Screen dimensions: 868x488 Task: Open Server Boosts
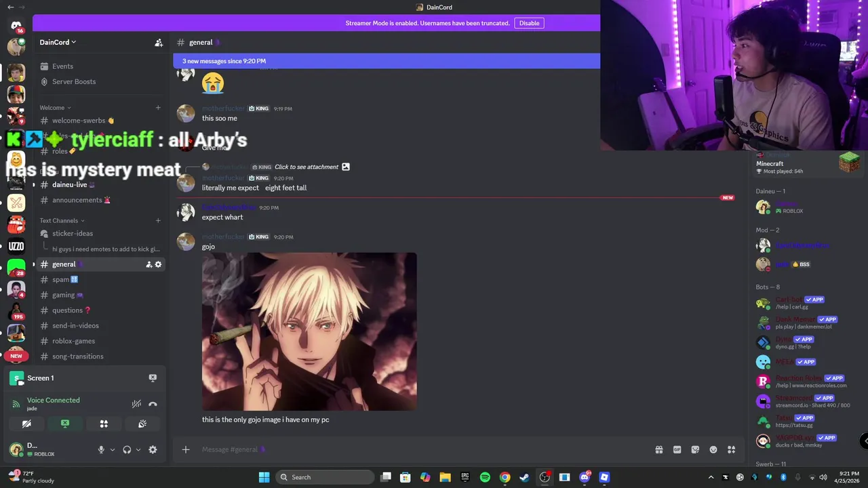click(x=100, y=81)
